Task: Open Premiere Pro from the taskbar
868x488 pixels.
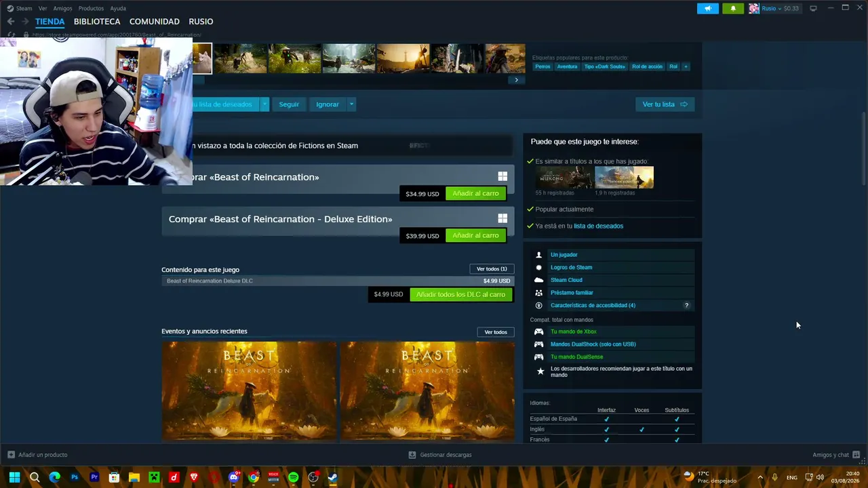Action: [94, 477]
